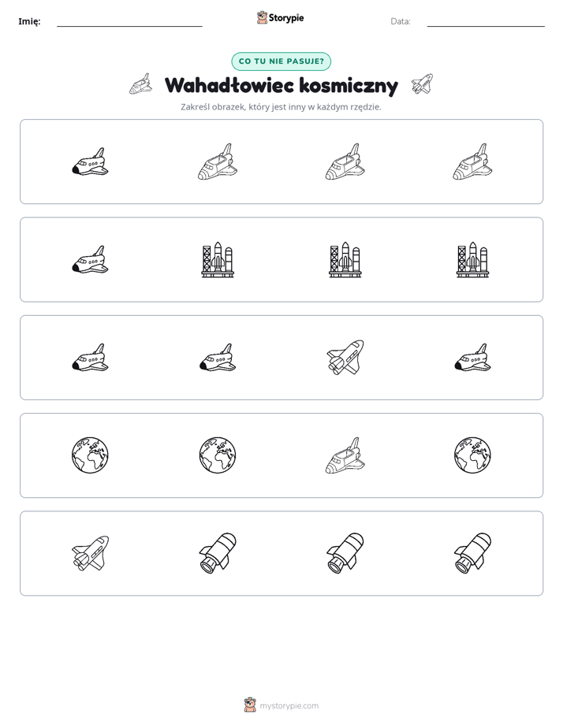Click the 'CO TU NIE PASUJE?' badge
This screenshot has height=728, width=563.
point(281,61)
